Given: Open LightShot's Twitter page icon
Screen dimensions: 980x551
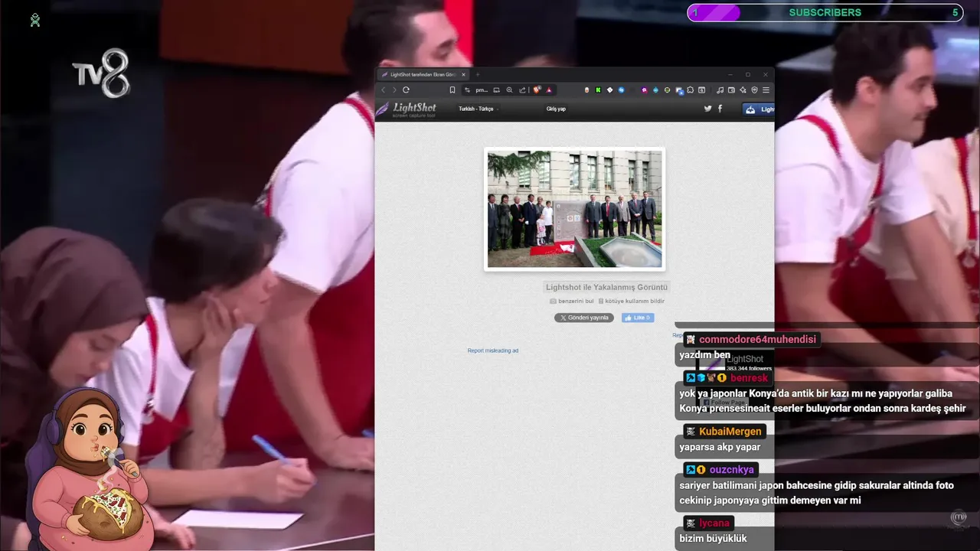Looking at the screenshot, I should click(707, 109).
